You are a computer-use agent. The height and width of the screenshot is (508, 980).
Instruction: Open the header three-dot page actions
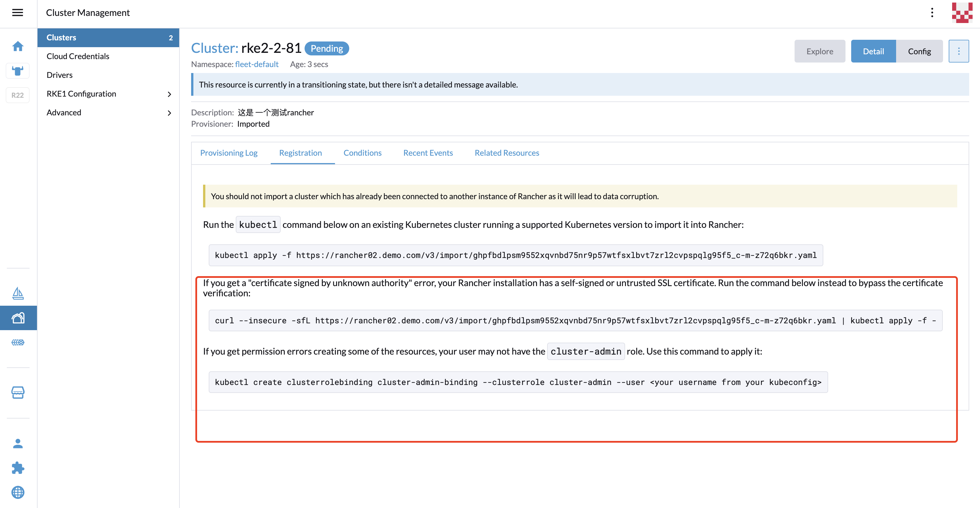[932, 13]
